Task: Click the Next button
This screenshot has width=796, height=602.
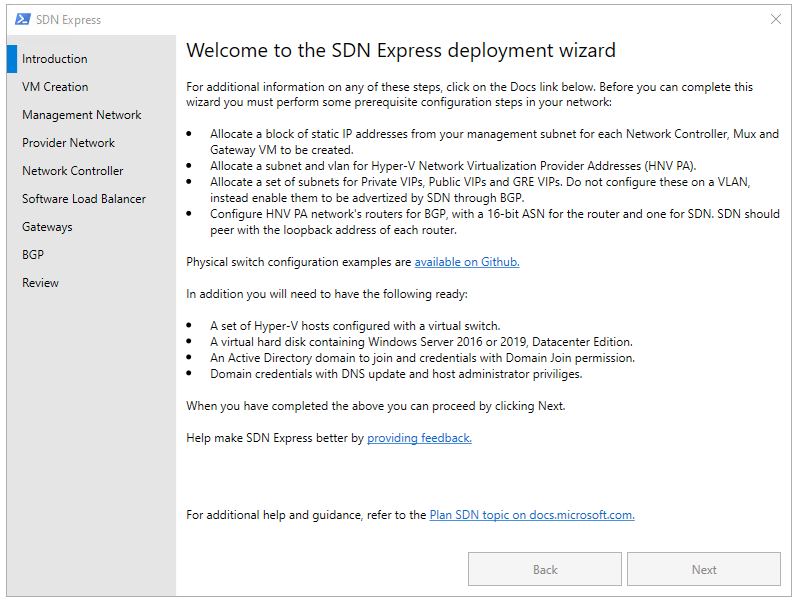Action: pos(704,570)
